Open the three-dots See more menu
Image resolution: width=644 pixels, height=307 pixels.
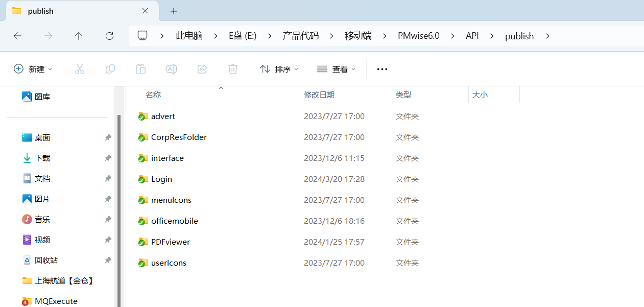[382, 69]
